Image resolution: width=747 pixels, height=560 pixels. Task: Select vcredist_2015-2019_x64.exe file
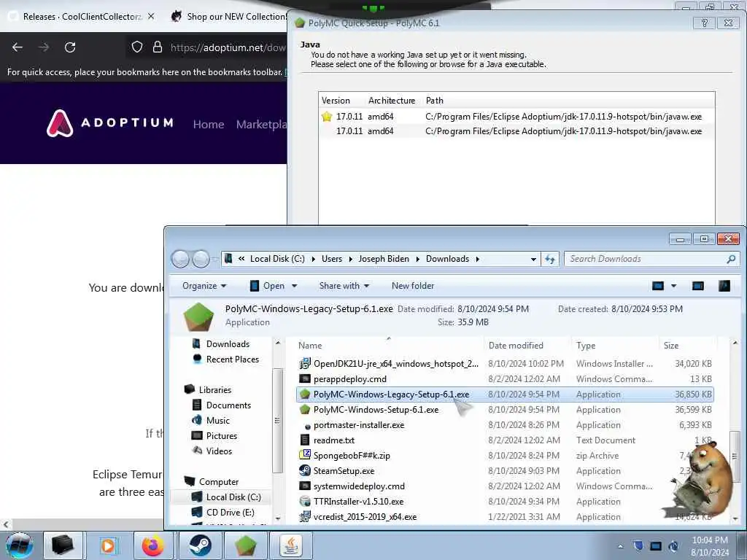[505, 517]
